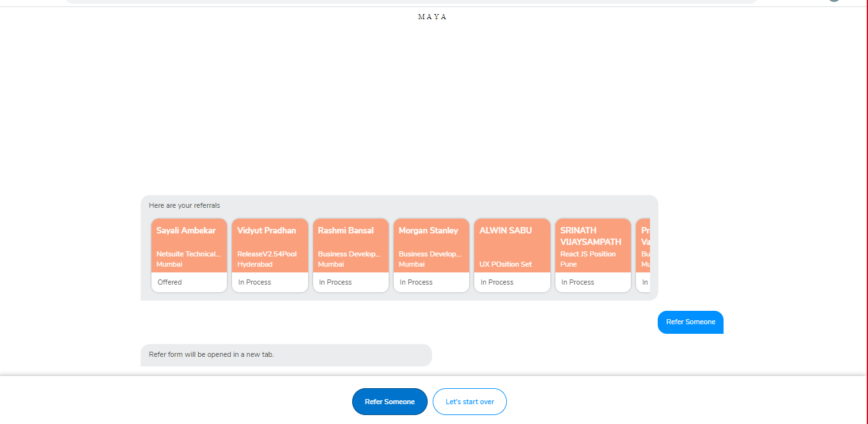
Task: Click the Offered status on Sayali's card
Action: [189, 282]
